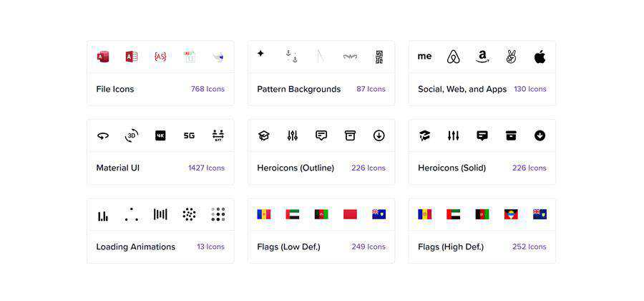Screen dimensions: 644x301
Task: Click the 4K Material UI icon
Action: [160, 135]
